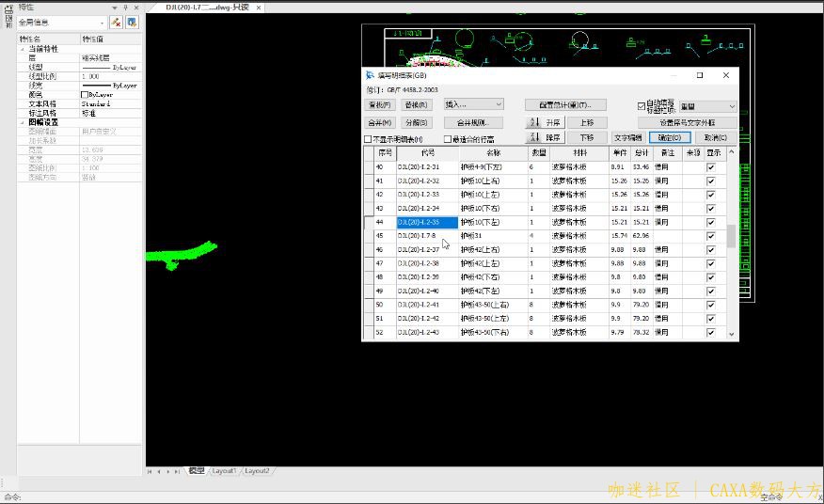
Task: Enable the 不显示明细表 checkbox
Action: point(368,139)
